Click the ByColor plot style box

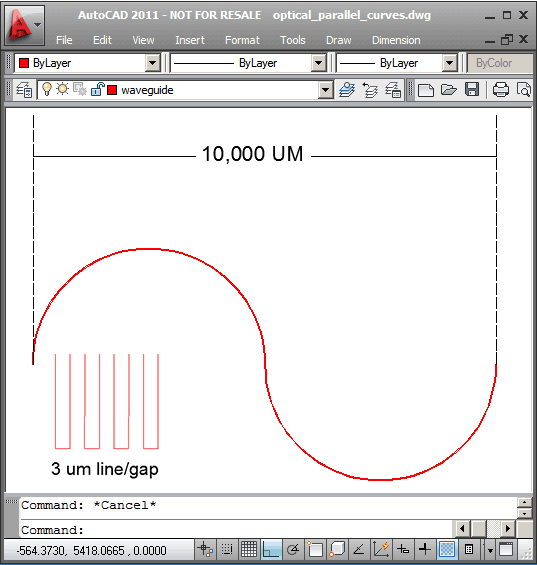pos(500,63)
